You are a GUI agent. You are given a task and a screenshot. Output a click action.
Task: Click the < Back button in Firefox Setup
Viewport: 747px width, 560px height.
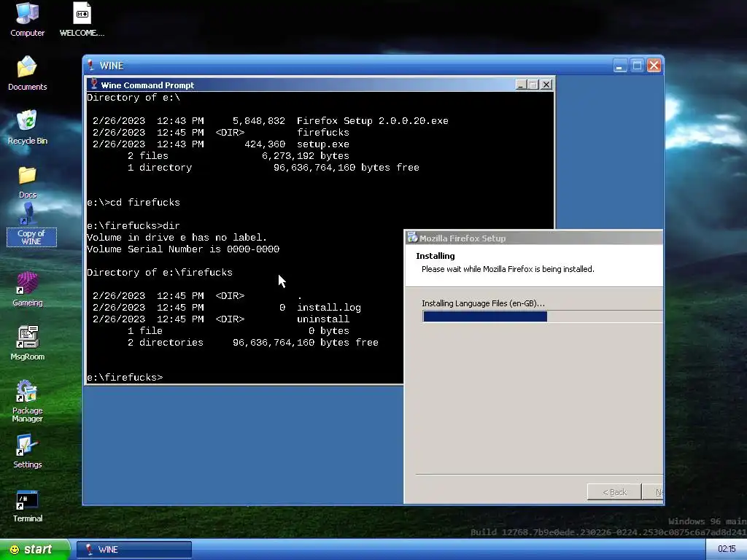click(x=614, y=492)
